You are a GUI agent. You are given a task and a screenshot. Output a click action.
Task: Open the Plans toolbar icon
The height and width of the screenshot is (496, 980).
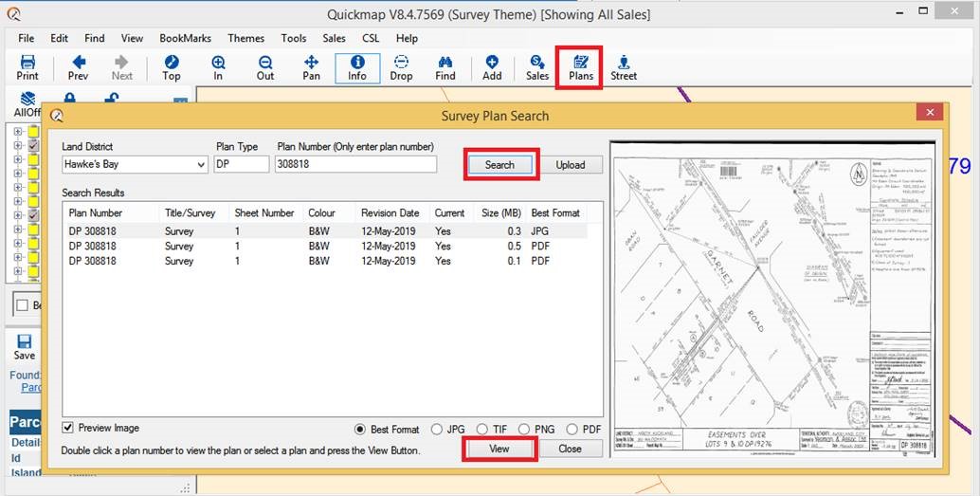(580, 67)
